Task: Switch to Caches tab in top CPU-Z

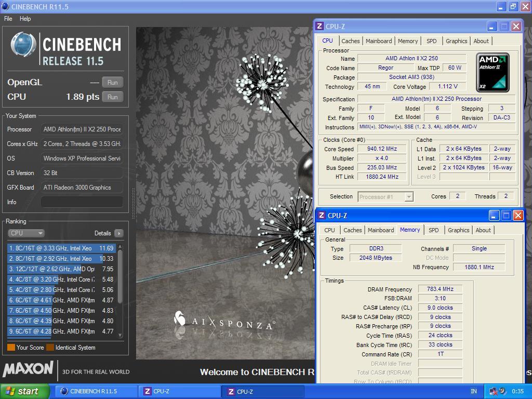Action: click(x=351, y=41)
